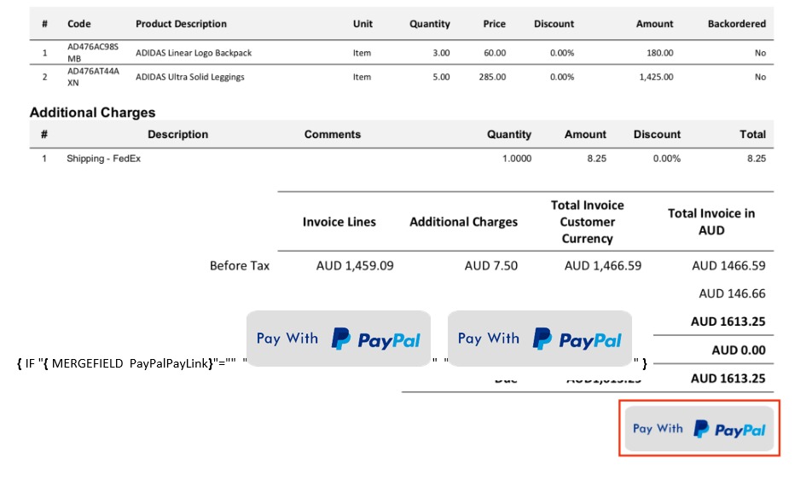Click the PayPal logo in the red-outlined button

(x=729, y=429)
